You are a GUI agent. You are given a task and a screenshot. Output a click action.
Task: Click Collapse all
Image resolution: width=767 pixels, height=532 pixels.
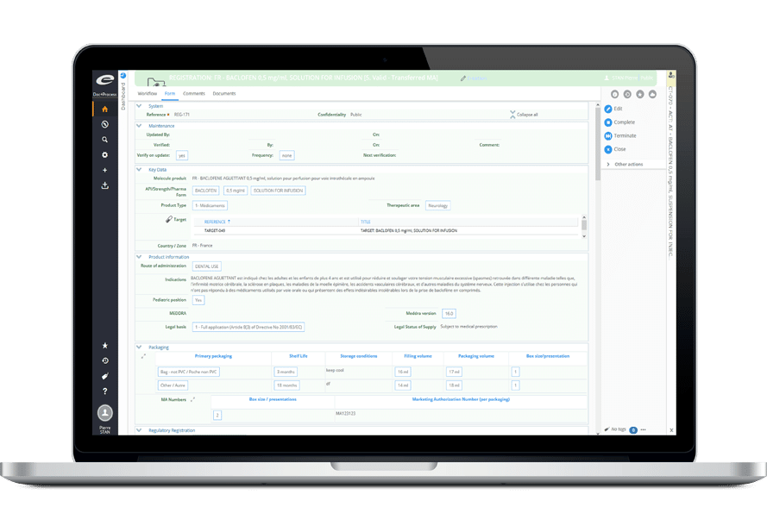(x=524, y=115)
